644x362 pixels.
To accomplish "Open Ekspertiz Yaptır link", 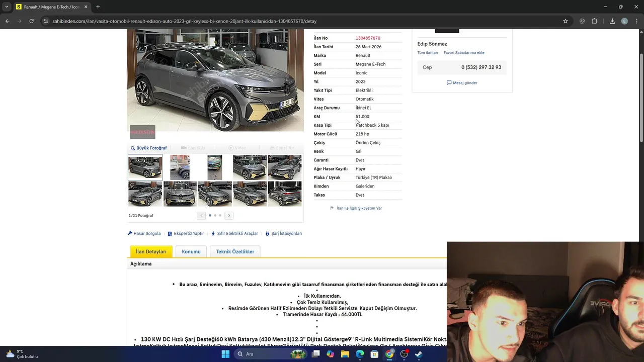I will 186,234.
